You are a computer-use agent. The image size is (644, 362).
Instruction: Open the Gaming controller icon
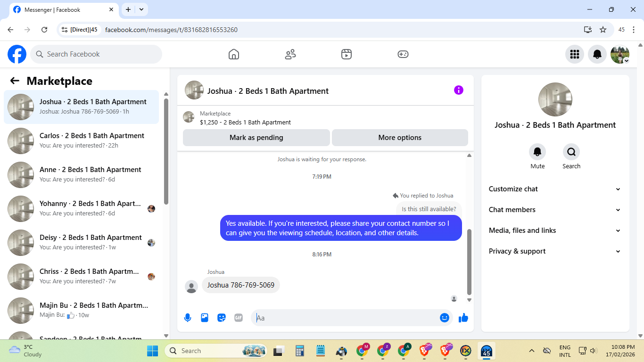403,54
